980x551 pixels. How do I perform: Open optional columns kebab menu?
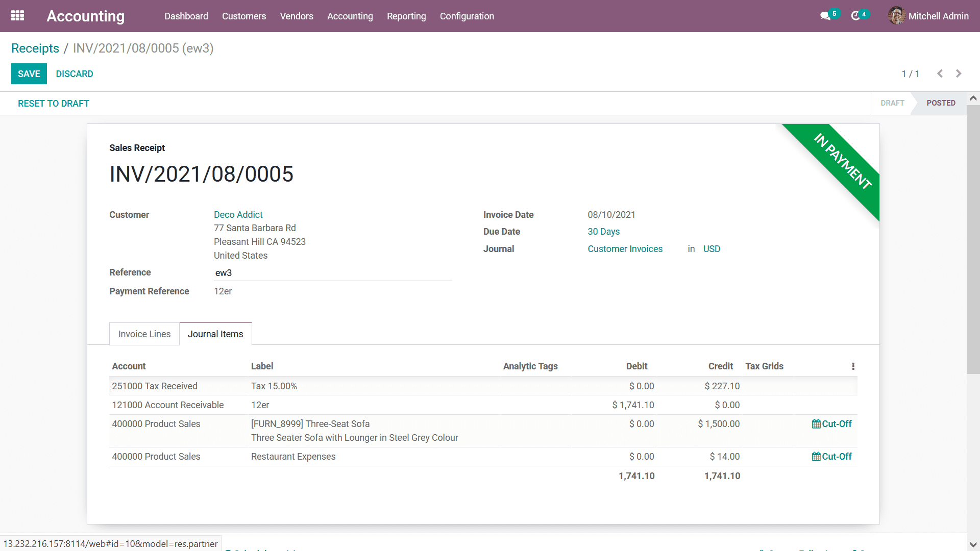click(853, 366)
